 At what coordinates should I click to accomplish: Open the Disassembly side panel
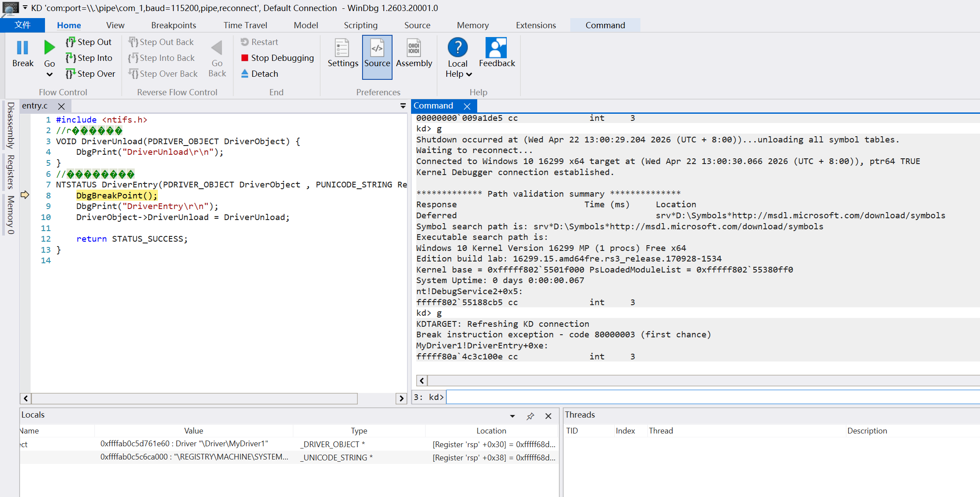11,125
